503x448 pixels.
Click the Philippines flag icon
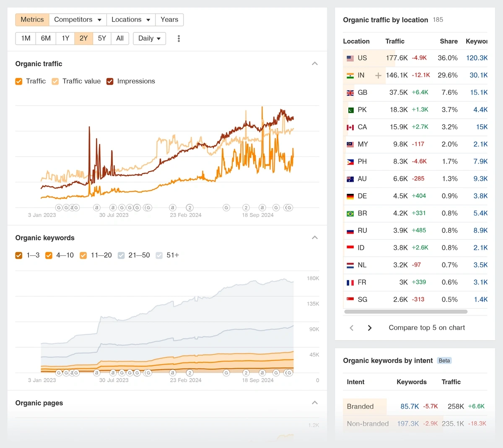350,161
